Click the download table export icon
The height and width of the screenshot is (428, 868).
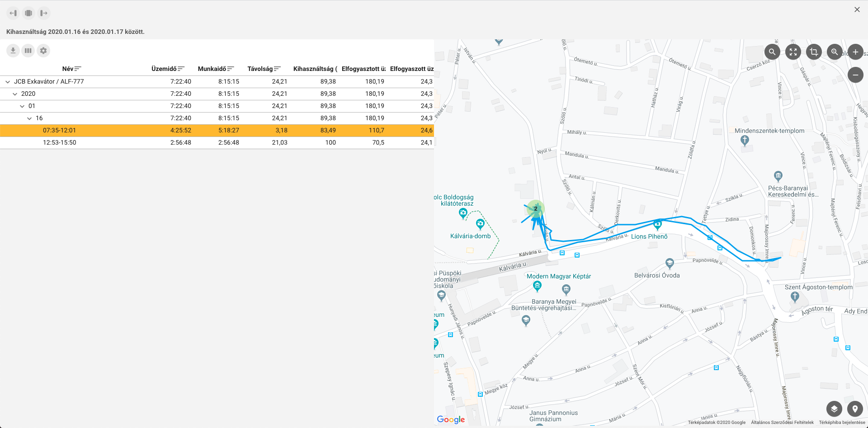[x=13, y=51]
